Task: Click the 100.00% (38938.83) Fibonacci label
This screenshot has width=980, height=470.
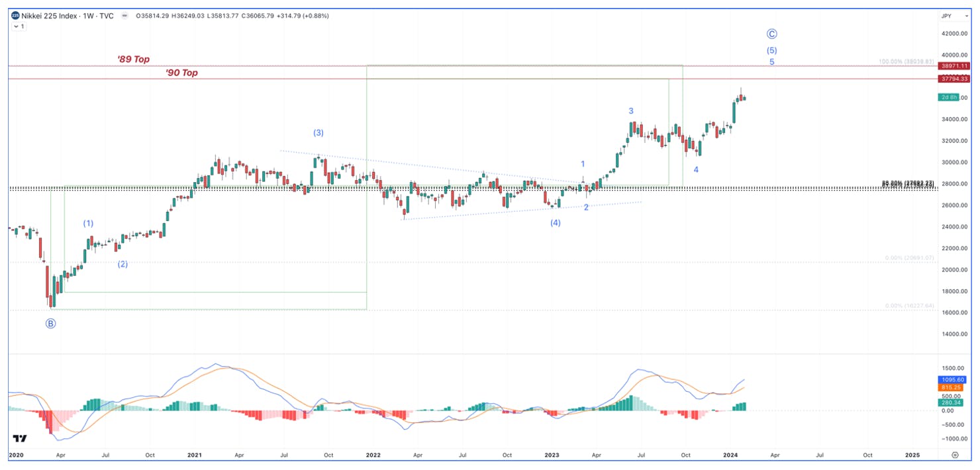Action: point(906,62)
